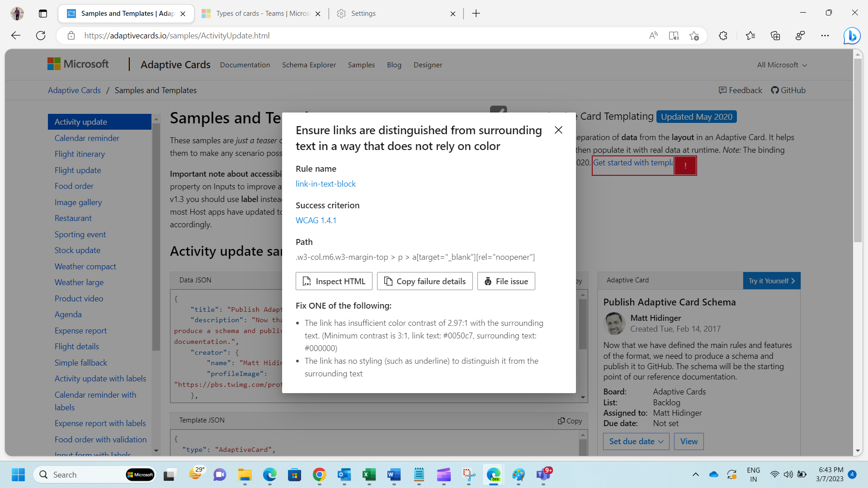Click the File issue button
868x488 pixels.
click(x=506, y=281)
